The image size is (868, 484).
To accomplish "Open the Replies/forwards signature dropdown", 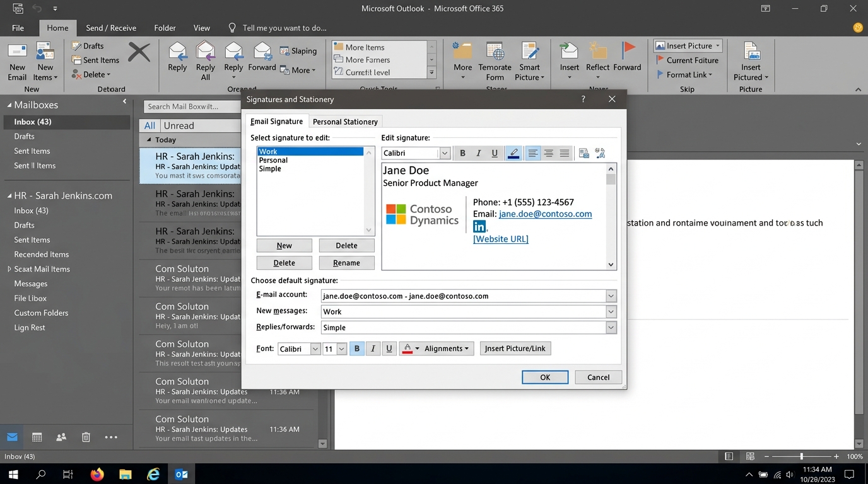I will pos(611,327).
